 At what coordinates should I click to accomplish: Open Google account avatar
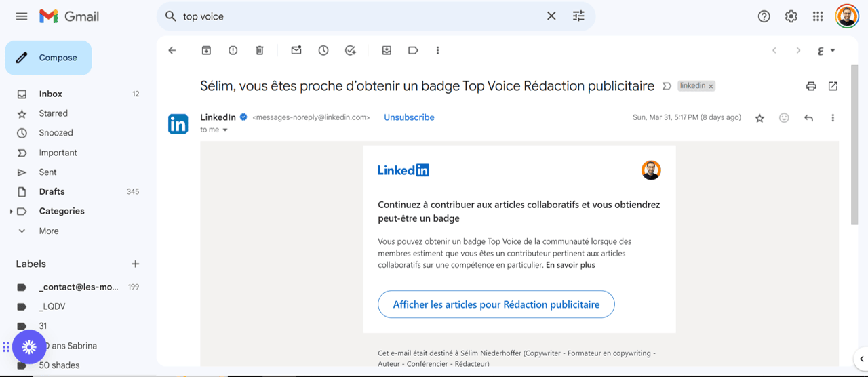click(x=847, y=16)
